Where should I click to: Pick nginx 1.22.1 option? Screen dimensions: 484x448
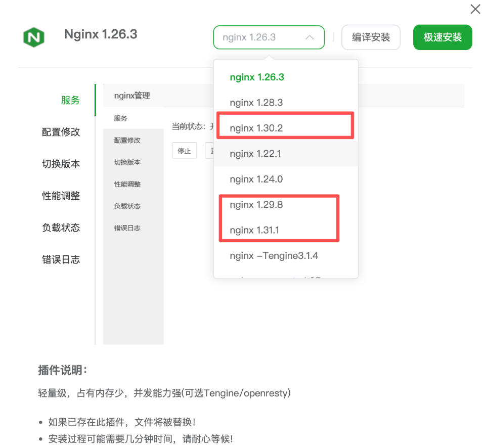pos(286,154)
